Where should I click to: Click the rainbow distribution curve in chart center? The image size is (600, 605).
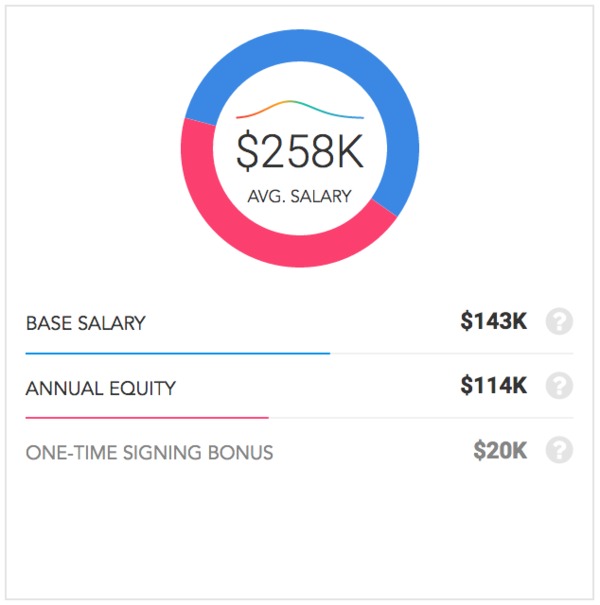pyautogui.click(x=300, y=109)
